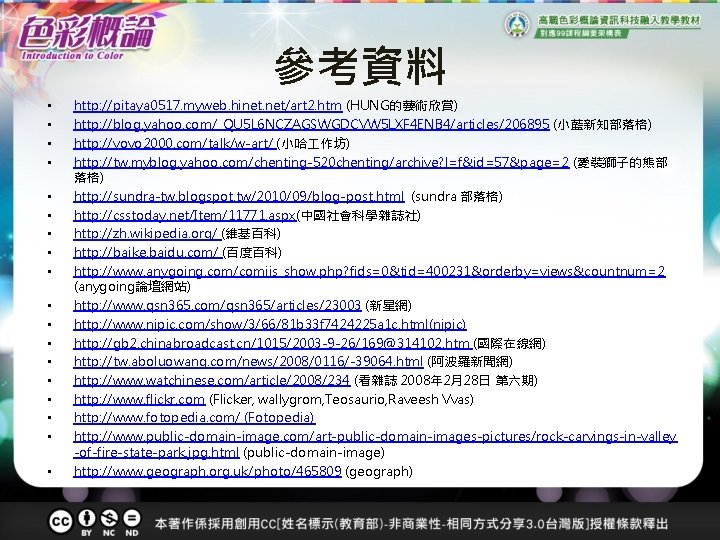The height and width of the screenshot is (540, 720).
Task: Open the vovo2000.com talk/w-art link
Action: point(174,144)
